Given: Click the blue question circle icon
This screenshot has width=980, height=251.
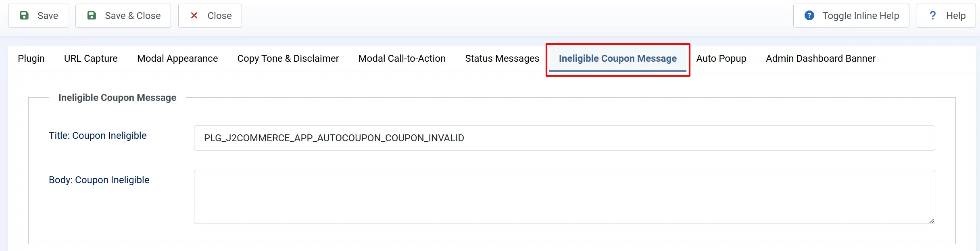Looking at the screenshot, I should pos(809,15).
